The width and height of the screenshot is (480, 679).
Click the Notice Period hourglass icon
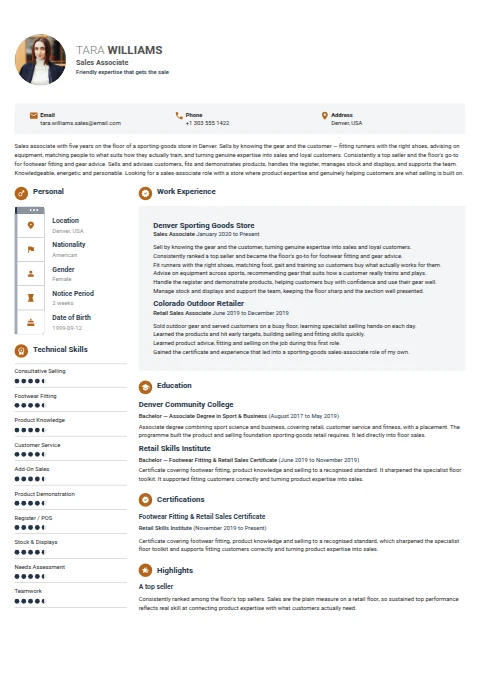click(x=31, y=298)
